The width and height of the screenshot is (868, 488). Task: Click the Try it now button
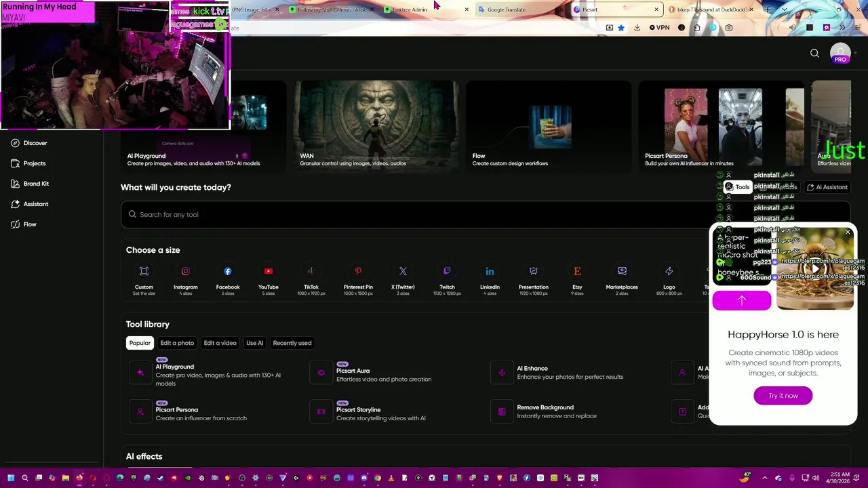pos(783,396)
